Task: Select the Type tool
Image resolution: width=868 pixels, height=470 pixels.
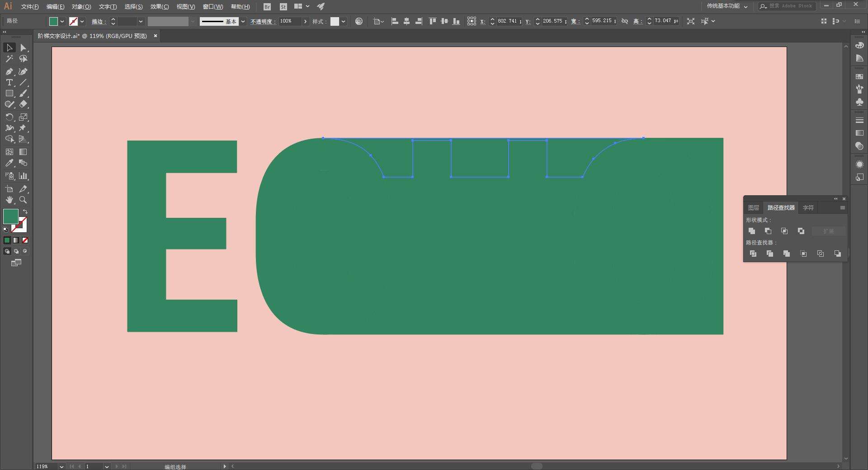Action: pos(9,82)
